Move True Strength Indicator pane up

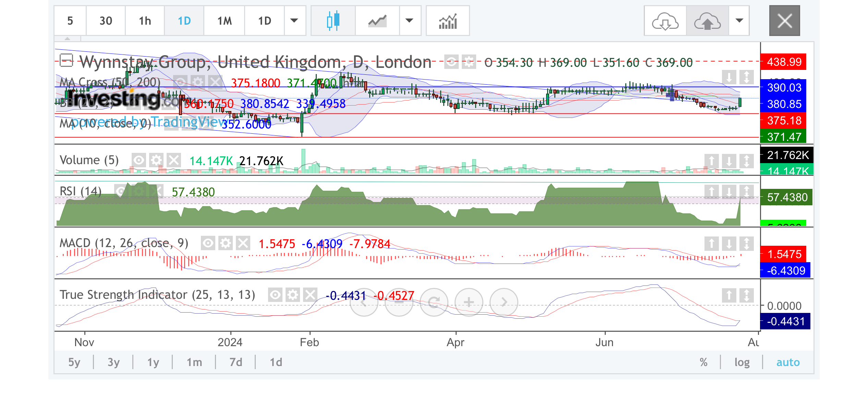click(x=729, y=295)
